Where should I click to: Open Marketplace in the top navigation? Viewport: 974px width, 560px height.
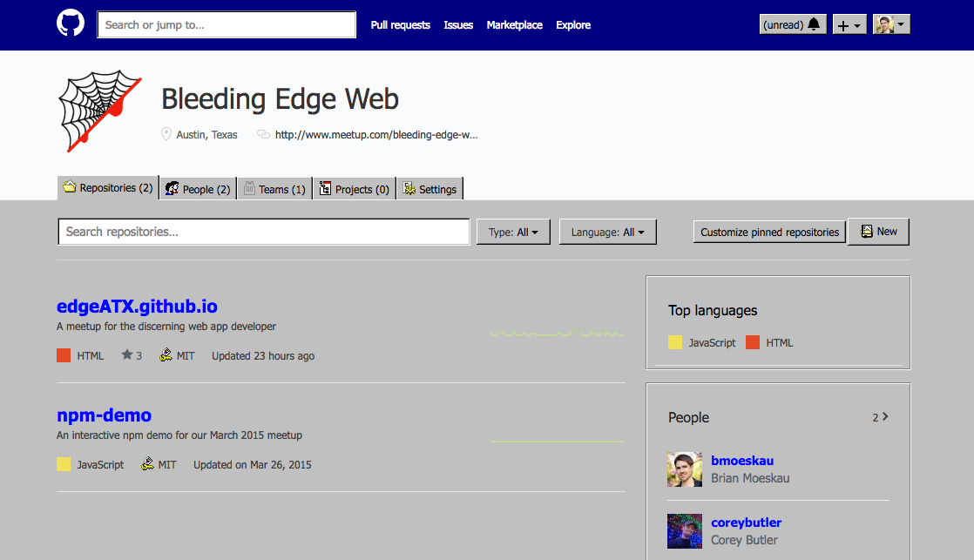514,25
